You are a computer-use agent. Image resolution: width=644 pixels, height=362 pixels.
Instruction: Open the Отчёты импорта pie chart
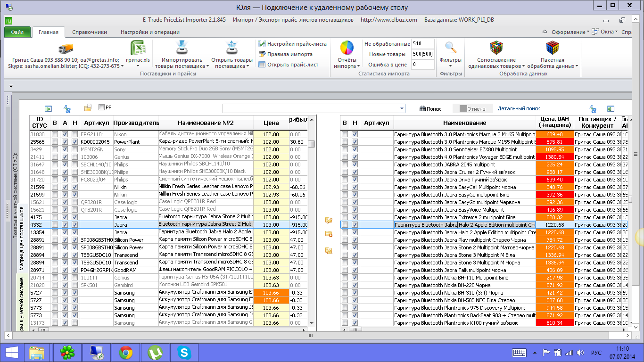point(347,48)
